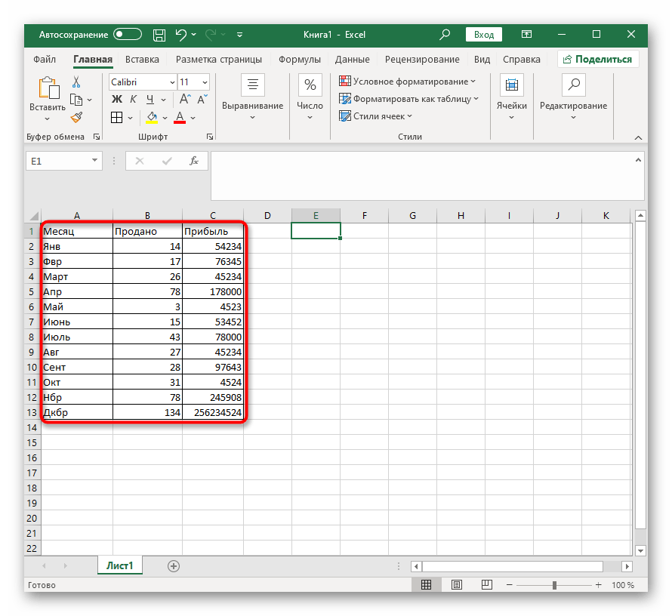This screenshot has height=616, width=672.
Task: Click the Borders grid icon
Action: [116, 117]
